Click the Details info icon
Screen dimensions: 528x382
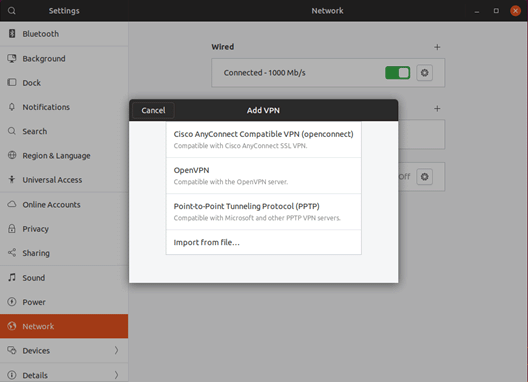[x=12, y=375]
